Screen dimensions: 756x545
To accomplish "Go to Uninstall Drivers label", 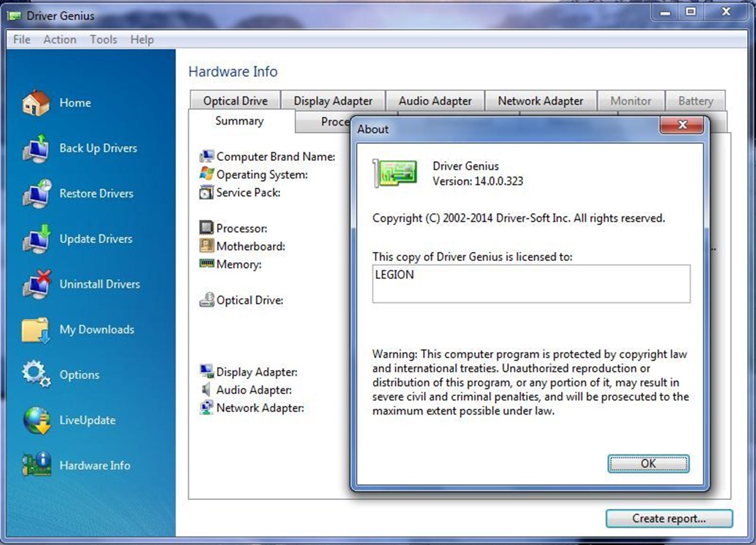I will (x=99, y=284).
